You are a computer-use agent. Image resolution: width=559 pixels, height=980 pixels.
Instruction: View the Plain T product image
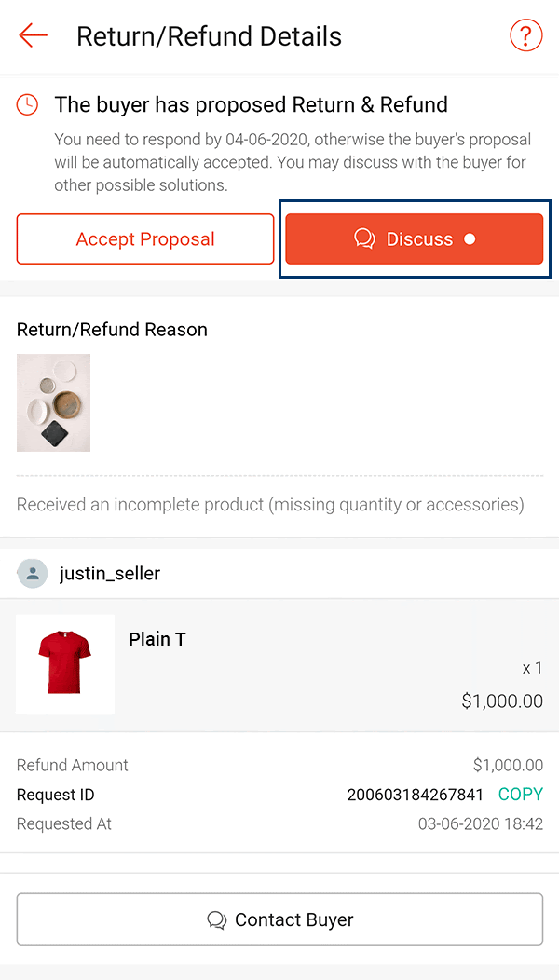[x=65, y=663]
